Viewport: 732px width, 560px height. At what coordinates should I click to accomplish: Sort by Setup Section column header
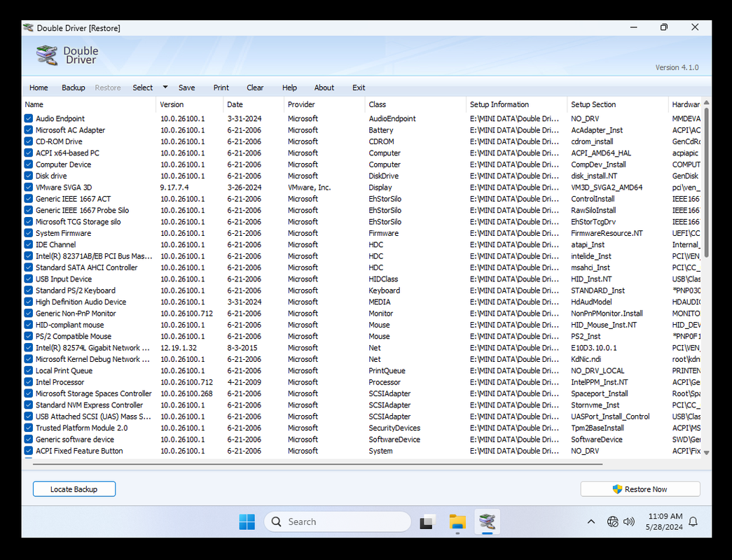[618, 104]
